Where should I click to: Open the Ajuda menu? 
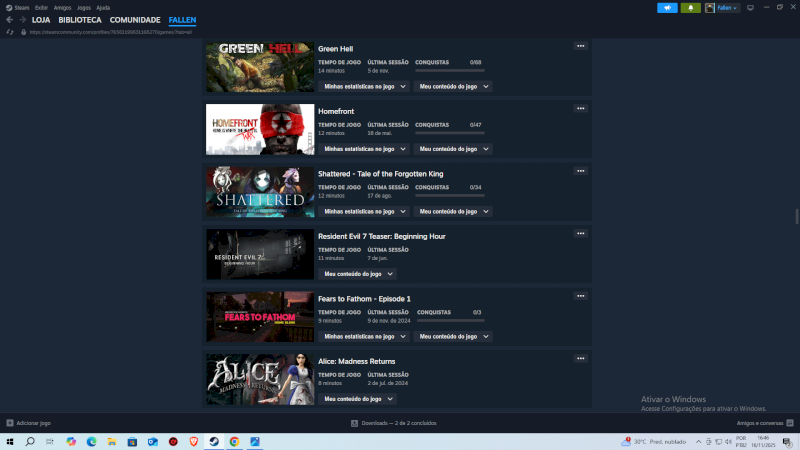coord(103,8)
